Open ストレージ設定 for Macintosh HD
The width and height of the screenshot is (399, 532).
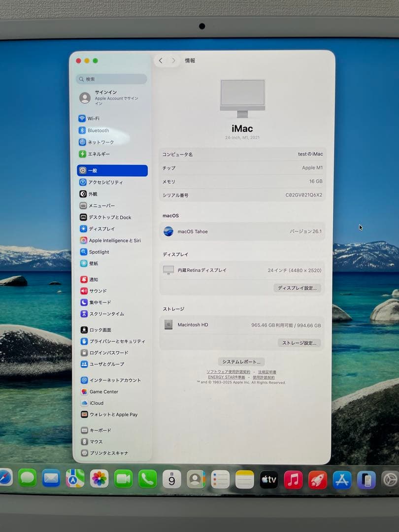click(299, 343)
